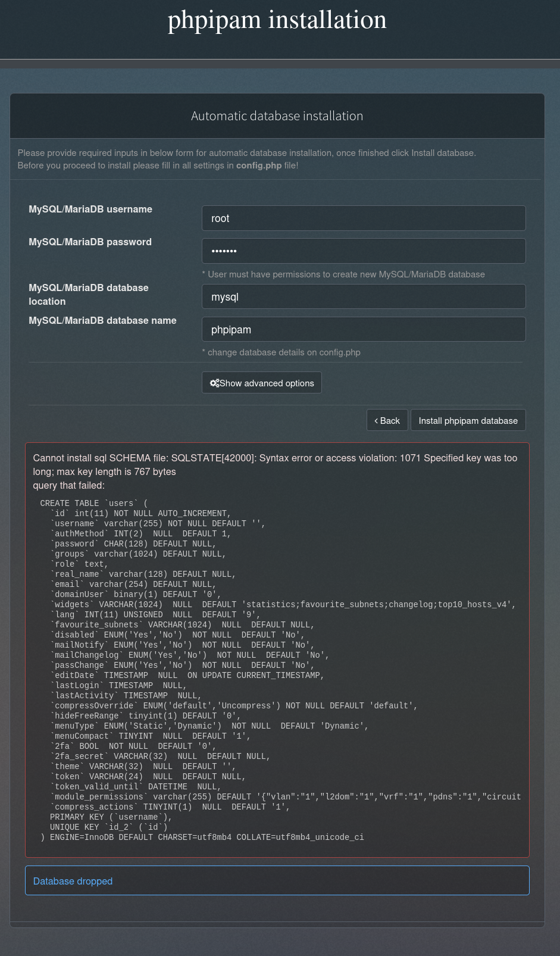Click the phpipam installation page title

click(277, 20)
